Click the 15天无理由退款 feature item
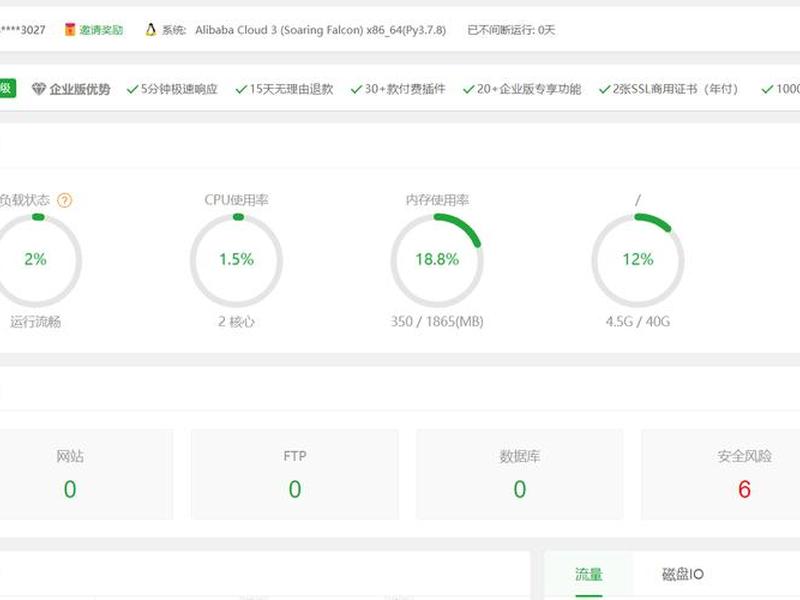 point(285,89)
